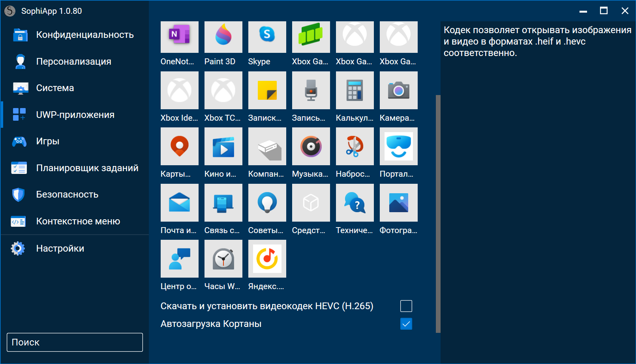Select the OneNote app tile

pyautogui.click(x=179, y=37)
